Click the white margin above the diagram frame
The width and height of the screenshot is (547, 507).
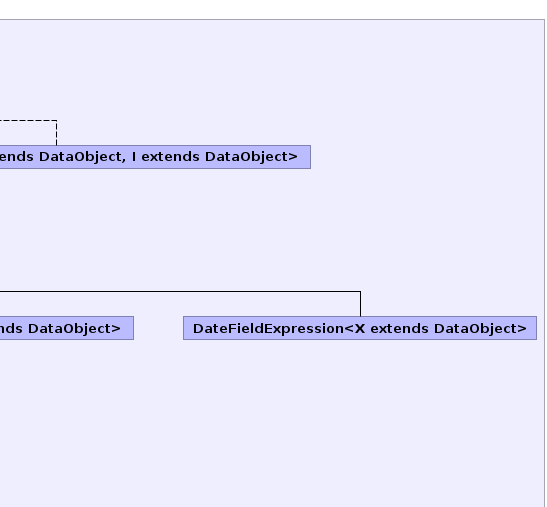pyautogui.click(x=274, y=9)
